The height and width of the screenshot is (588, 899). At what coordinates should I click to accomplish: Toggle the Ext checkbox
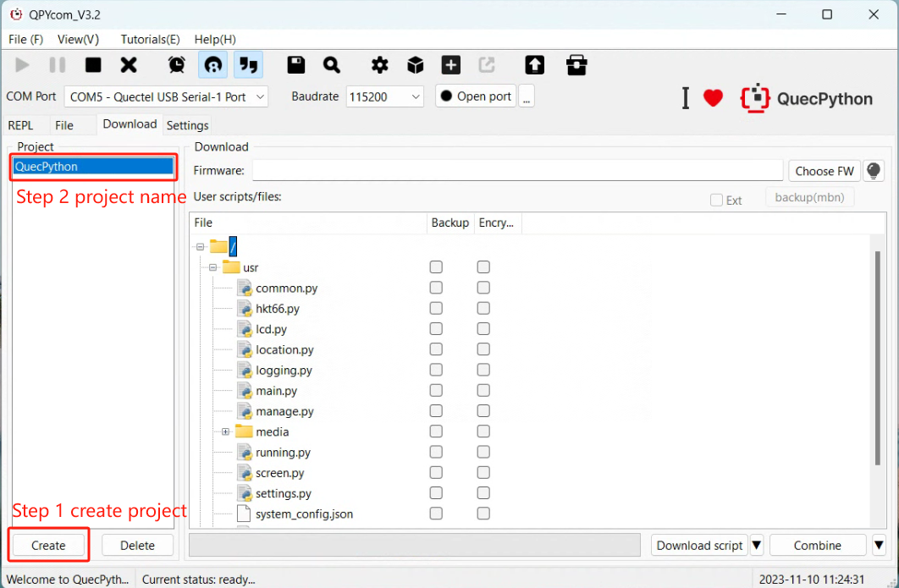click(716, 200)
